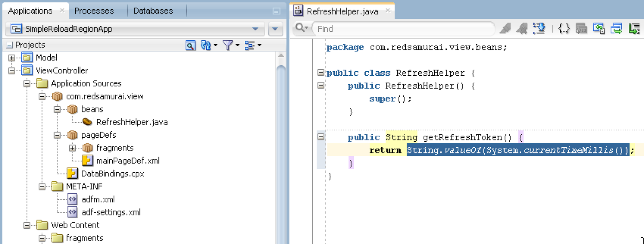This screenshot has width=644, height=244.
Task: Click the first bookmark toolbar icon
Action: tap(505, 29)
